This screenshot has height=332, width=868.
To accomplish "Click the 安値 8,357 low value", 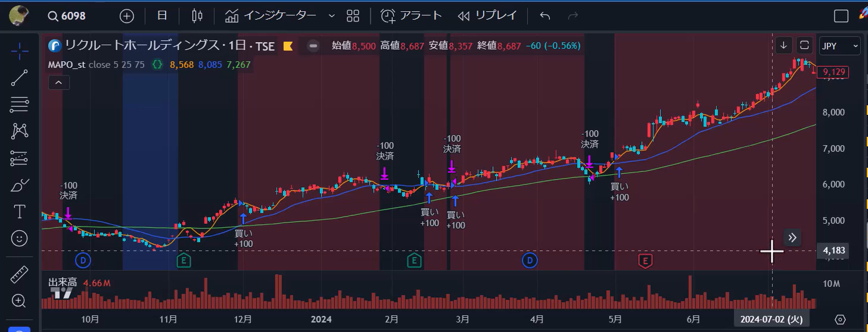I will point(450,46).
